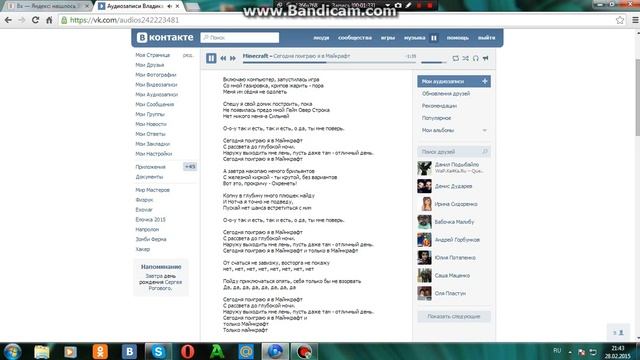This screenshot has width=640, height=360.
Task: Open Мои Новости in sidebar
Action: (151, 124)
